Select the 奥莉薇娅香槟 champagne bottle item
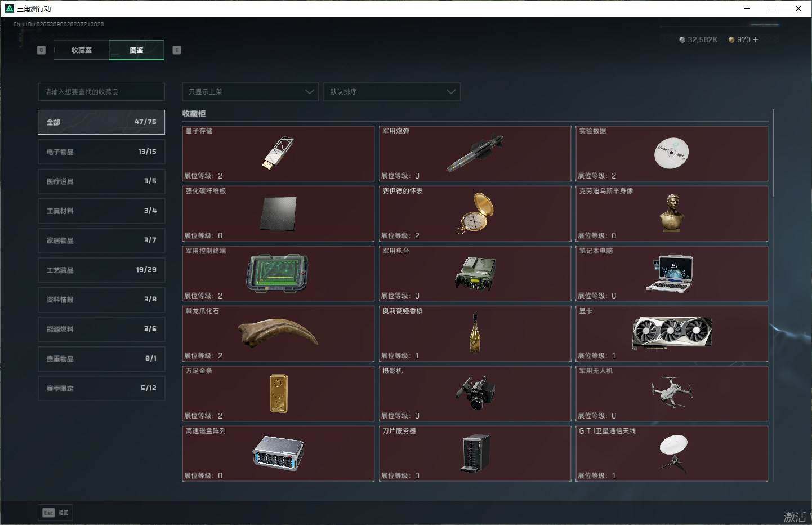The width and height of the screenshot is (812, 525). (x=475, y=333)
